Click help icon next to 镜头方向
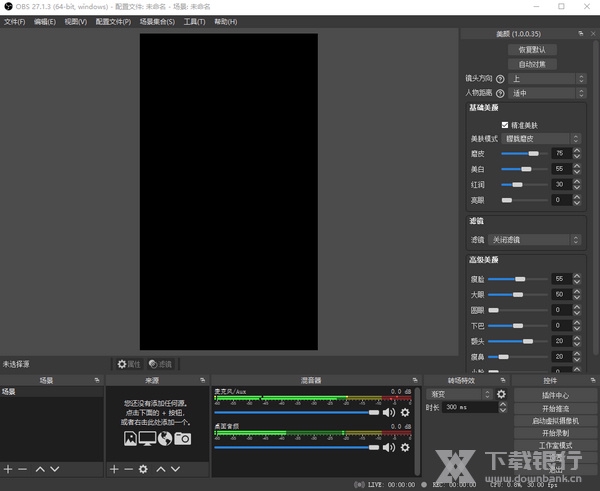This screenshot has height=491, width=600. coord(500,78)
